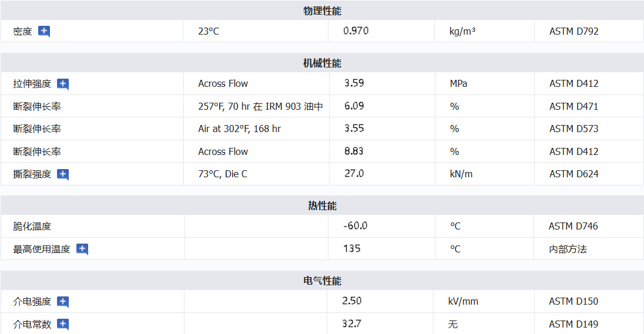
Task: Click the plus icon beside 介电常数
Action: click(63, 324)
